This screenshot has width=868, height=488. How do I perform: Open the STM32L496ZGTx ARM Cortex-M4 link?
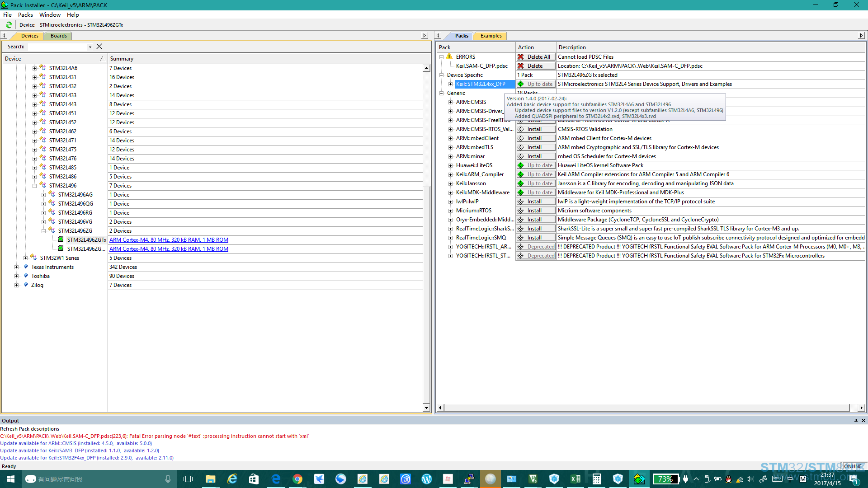[169, 240]
